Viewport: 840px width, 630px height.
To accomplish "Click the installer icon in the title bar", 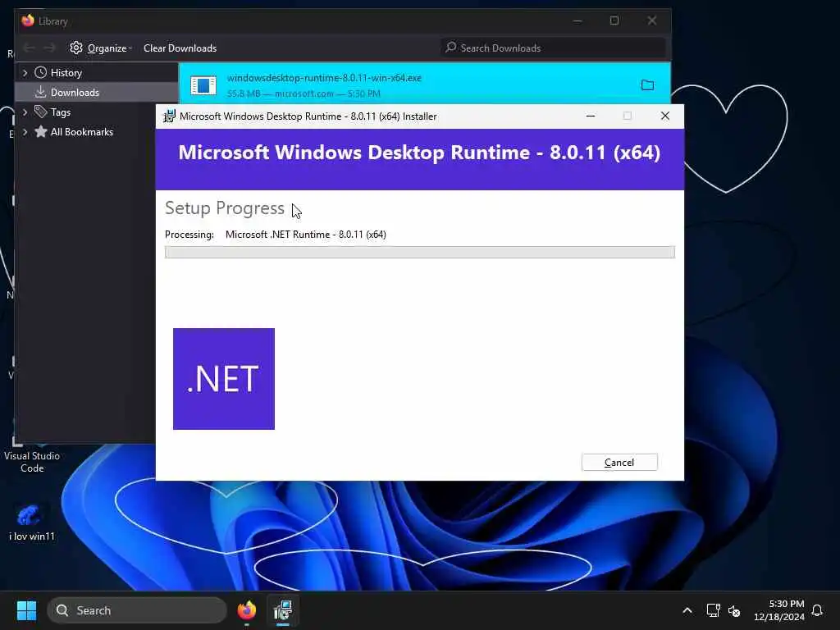I will [169, 116].
